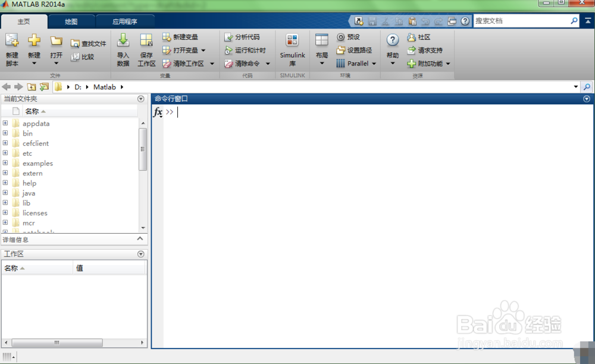
Task: Click the fx function browser icon
Action: pos(158,112)
